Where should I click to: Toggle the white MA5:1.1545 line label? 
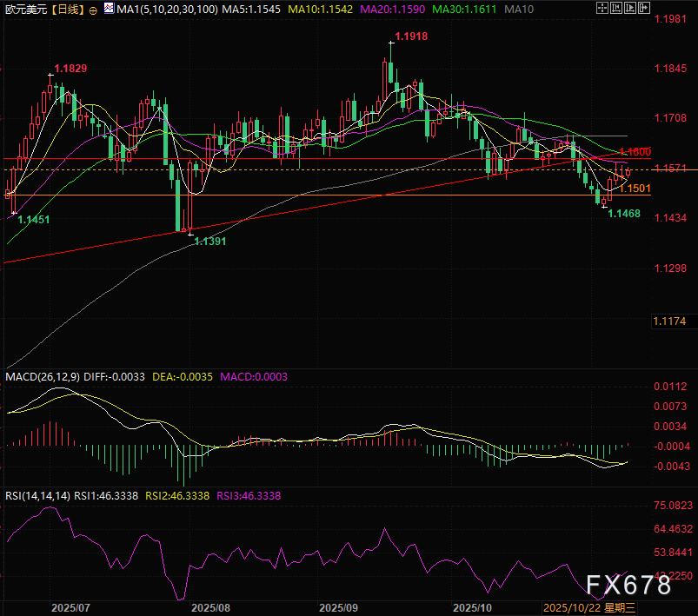coord(248,10)
